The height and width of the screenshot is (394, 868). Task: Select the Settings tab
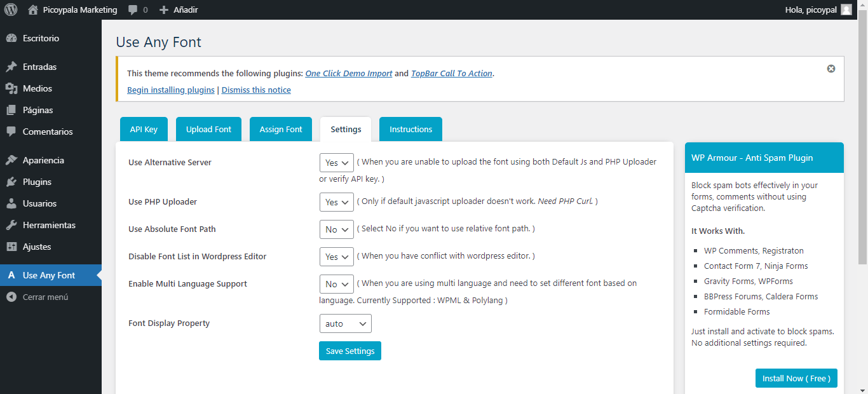(346, 129)
